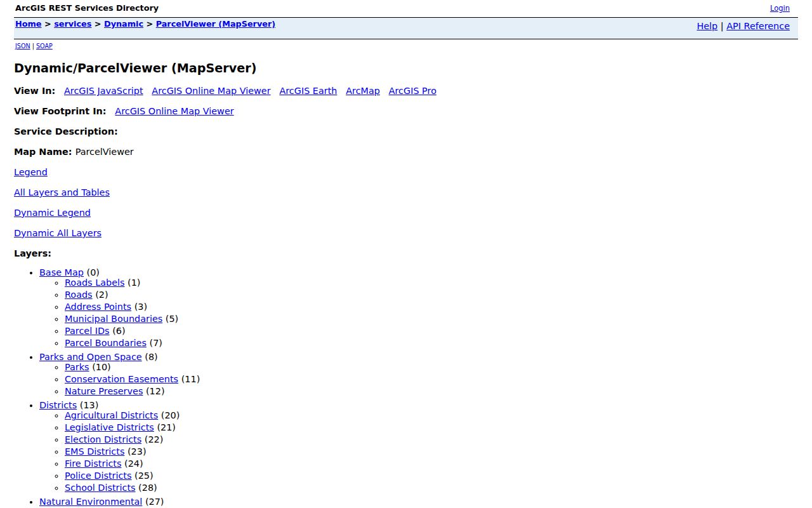Open Conservation Easements layer
This screenshot has width=812, height=508.
pyautogui.click(x=121, y=379)
